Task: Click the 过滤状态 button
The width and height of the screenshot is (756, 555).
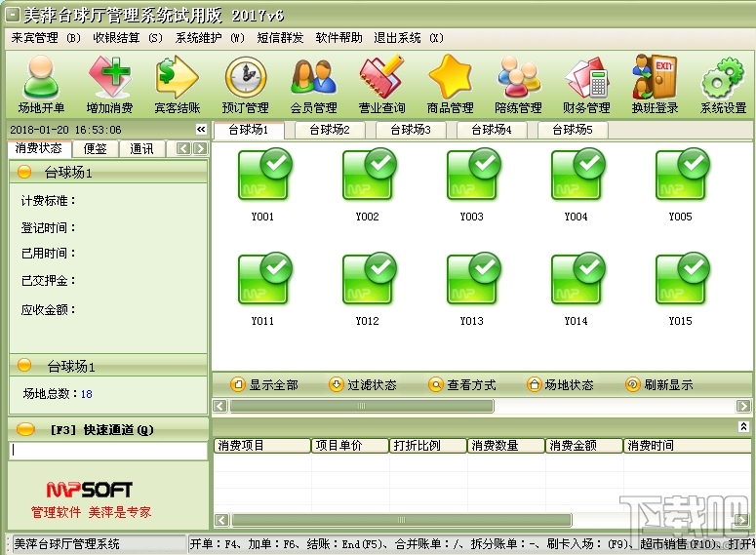Action: coord(363,384)
